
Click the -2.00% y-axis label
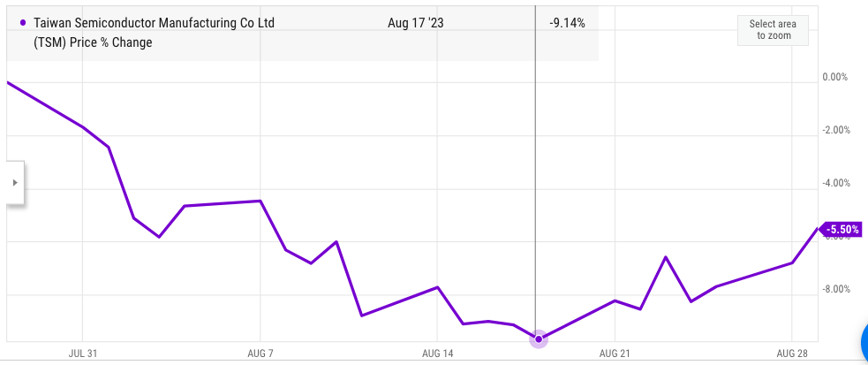pyautogui.click(x=834, y=130)
